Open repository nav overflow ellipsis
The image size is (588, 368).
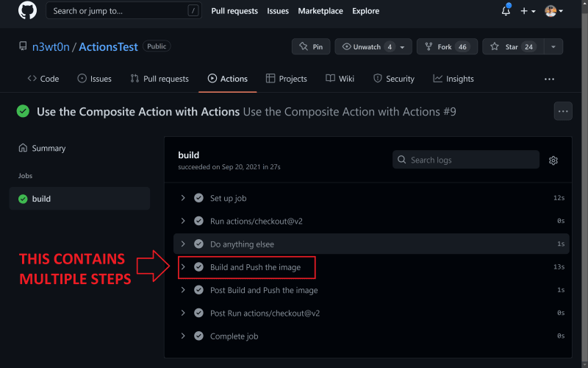coord(549,79)
